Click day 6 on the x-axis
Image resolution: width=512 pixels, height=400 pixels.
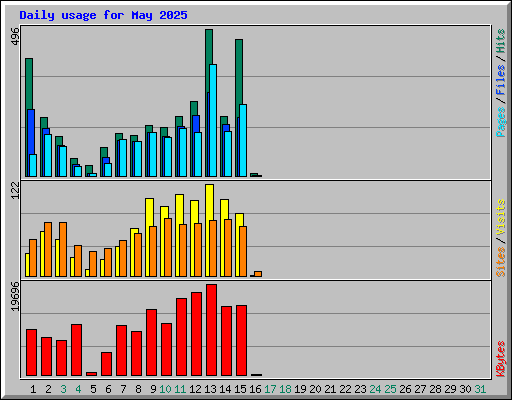click(x=108, y=389)
